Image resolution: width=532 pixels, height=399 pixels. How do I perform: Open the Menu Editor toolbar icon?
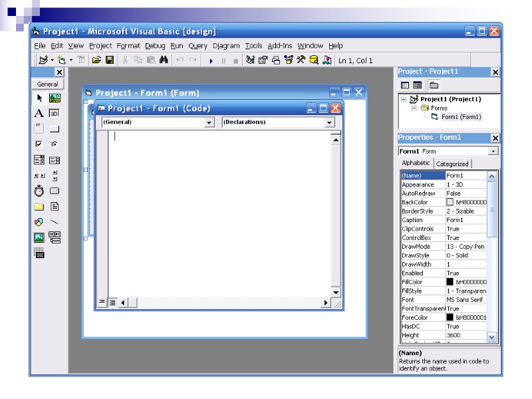[x=81, y=60]
